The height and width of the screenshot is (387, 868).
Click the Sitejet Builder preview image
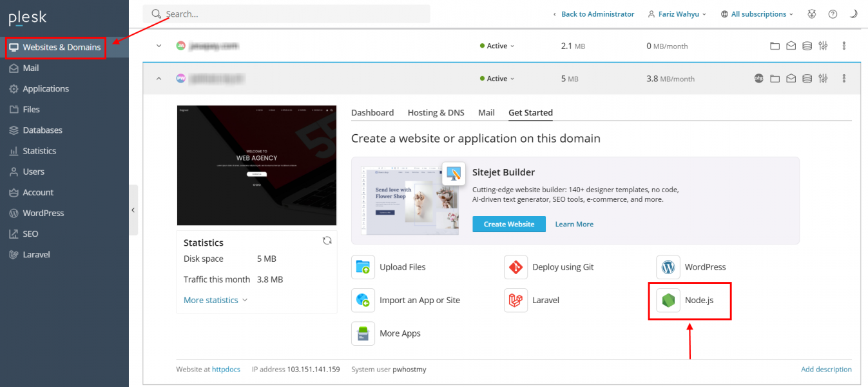pyautogui.click(x=410, y=200)
